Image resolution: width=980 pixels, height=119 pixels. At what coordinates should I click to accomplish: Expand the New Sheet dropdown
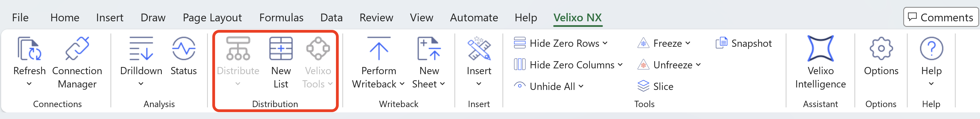(442, 84)
